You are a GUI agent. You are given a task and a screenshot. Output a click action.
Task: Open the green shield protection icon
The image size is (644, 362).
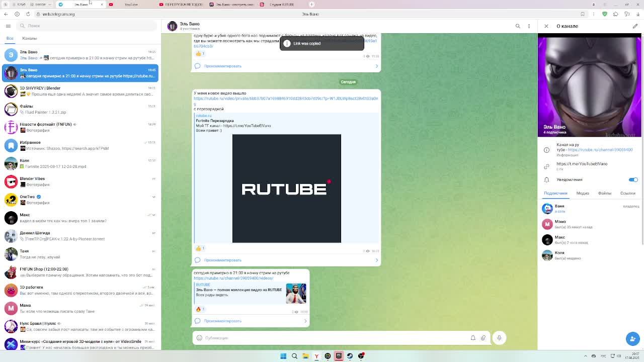tap(605, 14)
